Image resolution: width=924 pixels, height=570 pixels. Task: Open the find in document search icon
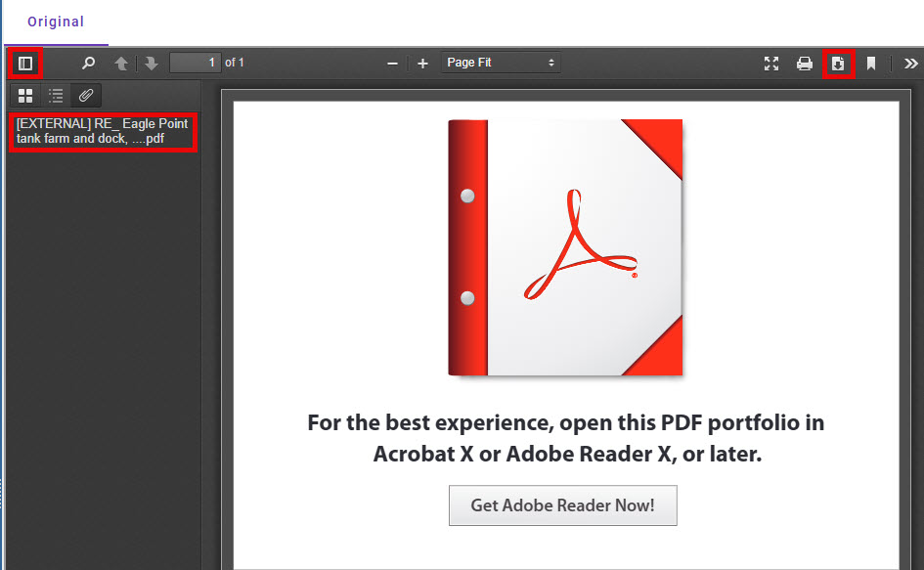coord(88,64)
